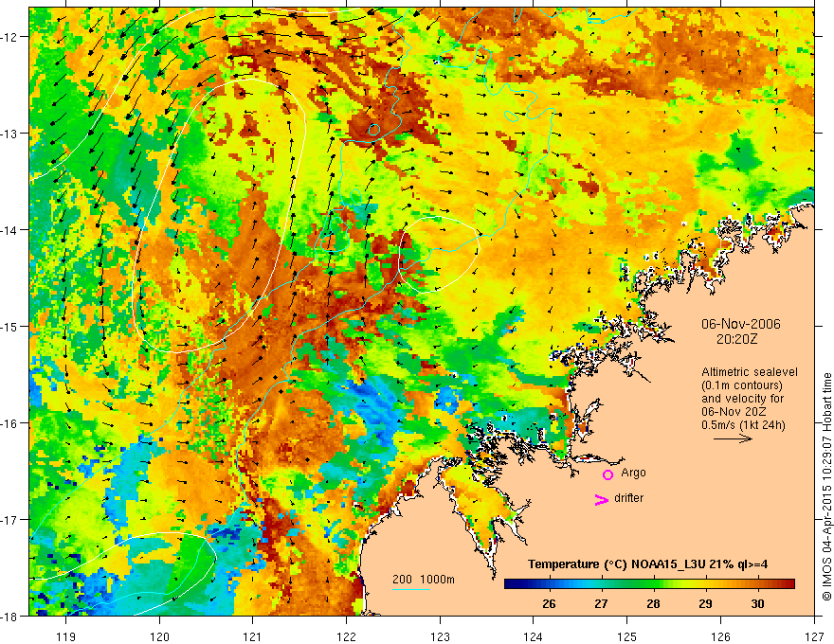
Task: Click the magenta Argo circle legend marker
Action: click(607, 474)
